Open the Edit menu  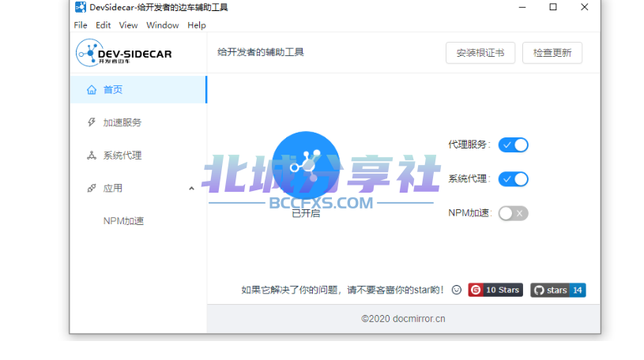tap(103, 25)
